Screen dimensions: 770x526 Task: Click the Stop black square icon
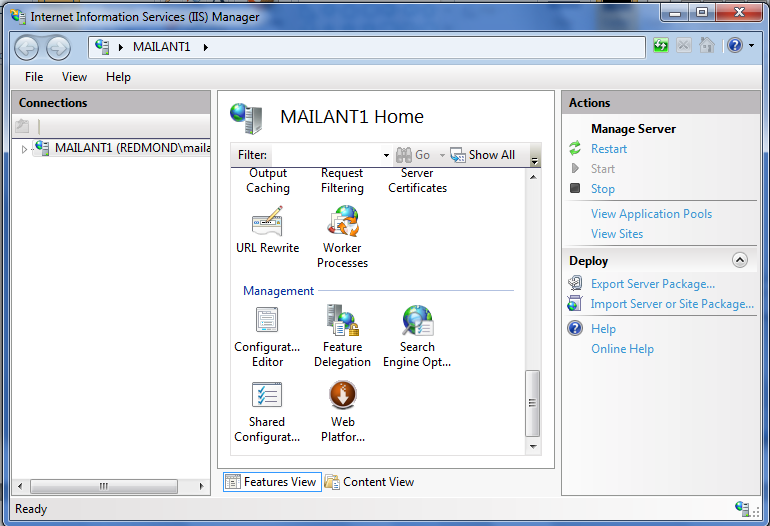coord(575,188)
